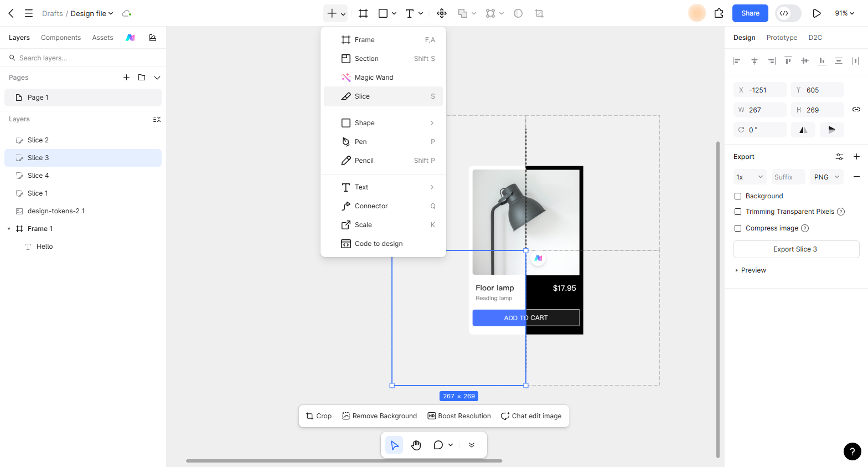Choose Connector from the menu
The width and height of the screenshot is (868, 467).
click(x=383, y=206)
